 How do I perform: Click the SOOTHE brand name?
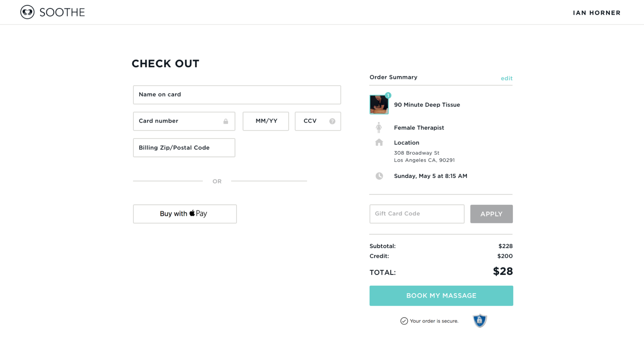click(x=62, y=12)
